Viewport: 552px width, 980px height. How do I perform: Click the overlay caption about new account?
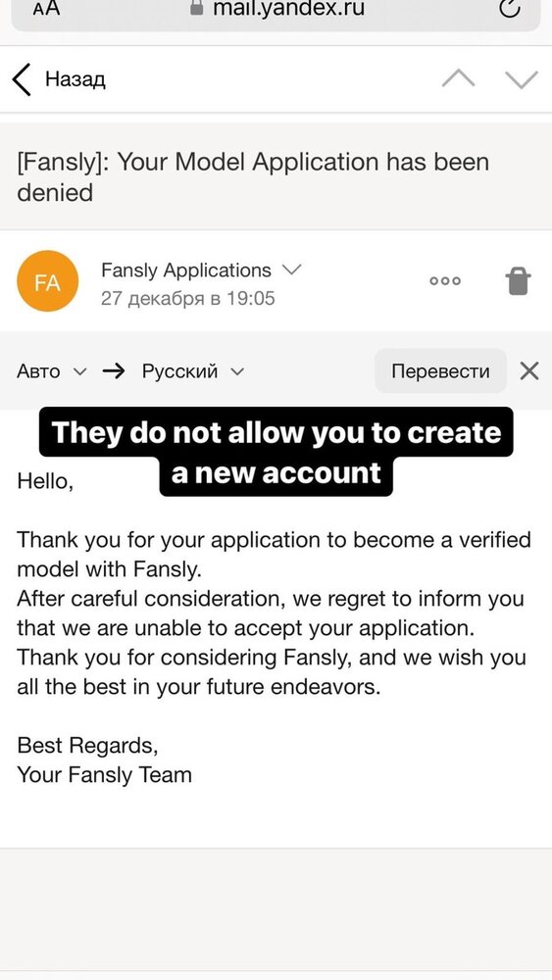(276, 452)
